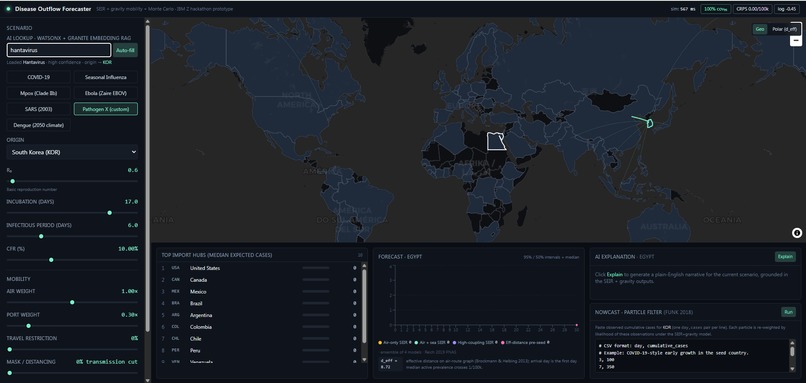Click the green status dot beside app title
This screenshot has height=383, width=806.
[x=8, y=9]
